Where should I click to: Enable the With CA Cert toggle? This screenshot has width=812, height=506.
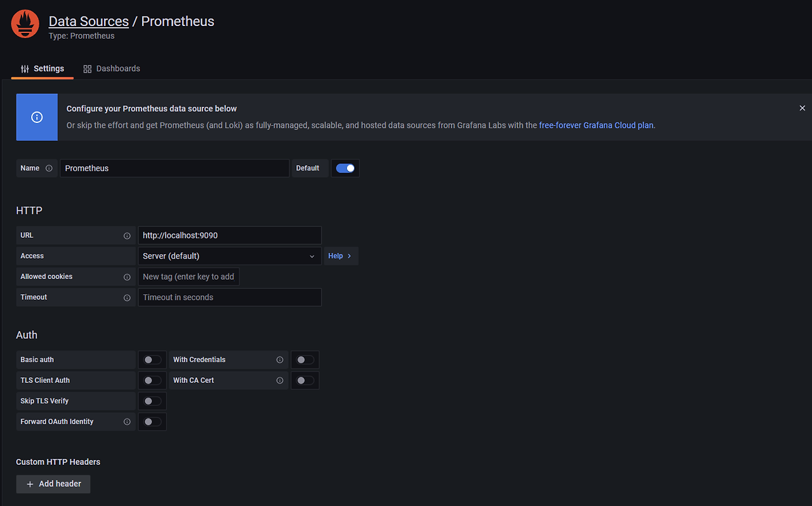click(305, 380)
